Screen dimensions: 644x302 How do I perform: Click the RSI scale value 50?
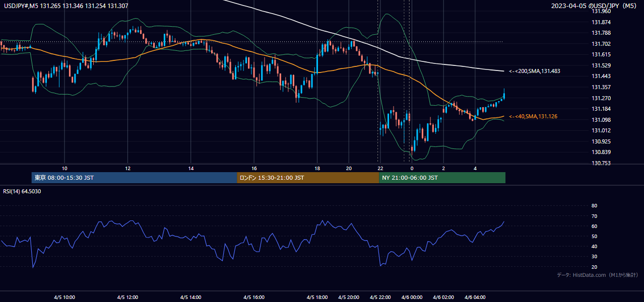594,236
